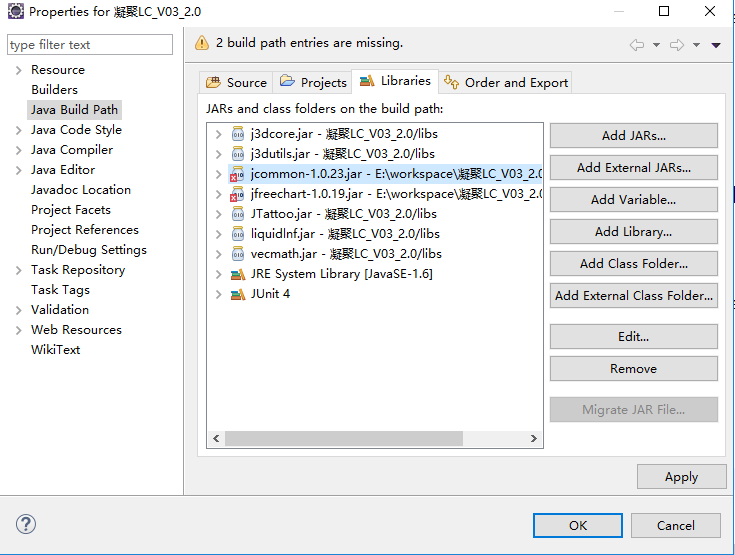This screenshot has width=735, height=555.
Task: Click the j3dutils.jar file icon
Action: click(238, 154)
